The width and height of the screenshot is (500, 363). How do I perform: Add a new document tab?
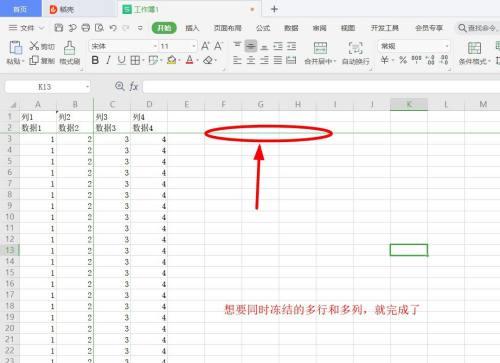point(274,9)
